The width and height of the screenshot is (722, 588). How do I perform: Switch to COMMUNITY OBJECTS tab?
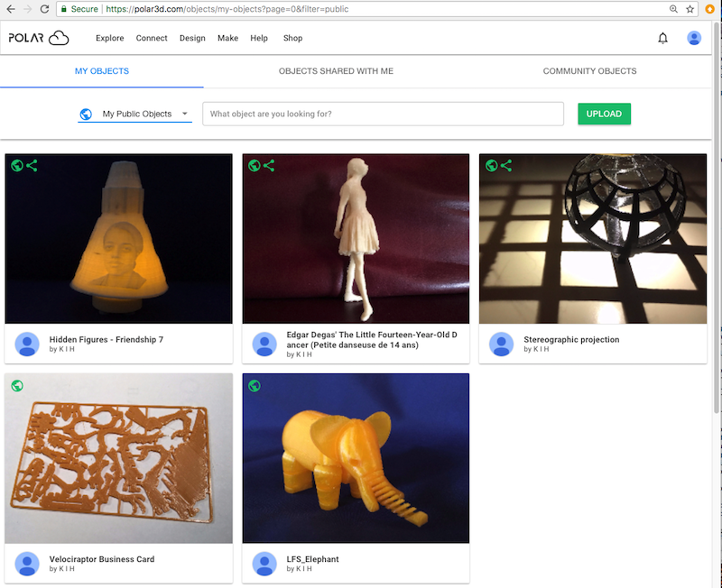(x=590, y=71)
